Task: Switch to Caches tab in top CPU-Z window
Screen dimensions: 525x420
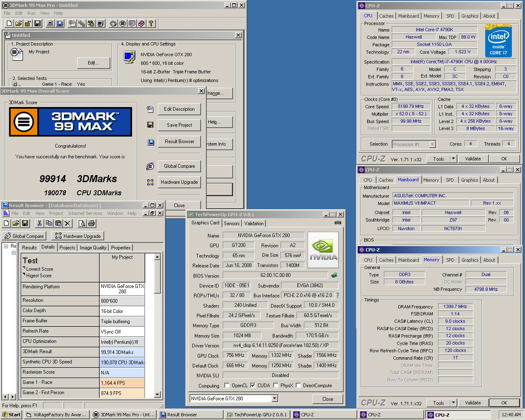Action: pyautogui.click(x=386, y=16)
